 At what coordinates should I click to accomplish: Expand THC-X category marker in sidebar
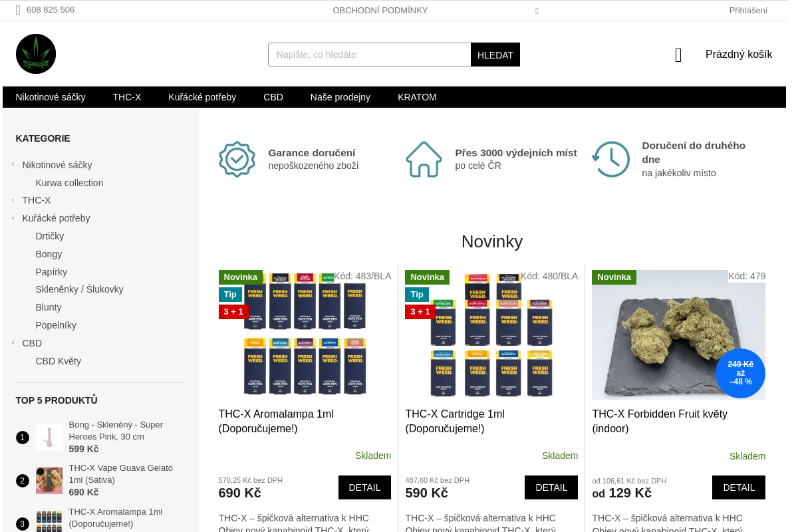click(x=13, y=199)
